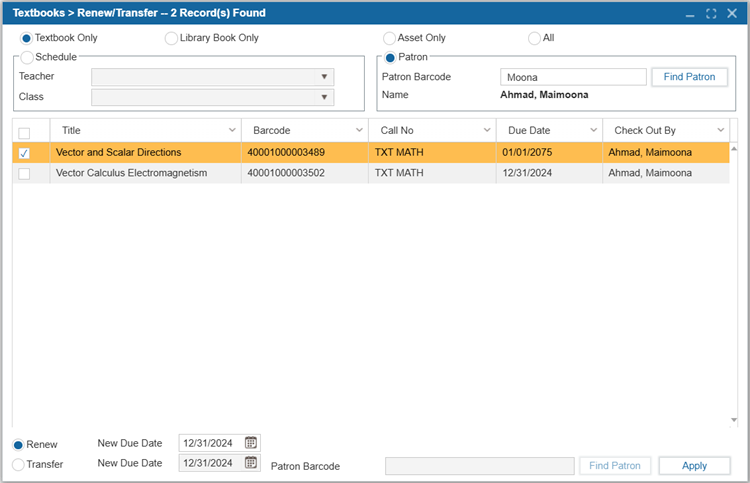
Task: Click the Apply button
Action: [694, 466]
